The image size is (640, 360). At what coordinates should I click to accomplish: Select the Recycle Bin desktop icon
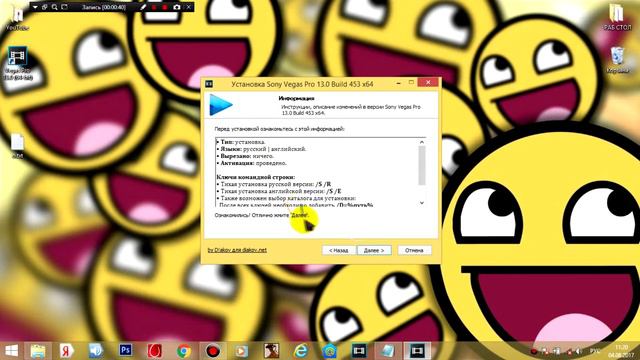[617, 60]
